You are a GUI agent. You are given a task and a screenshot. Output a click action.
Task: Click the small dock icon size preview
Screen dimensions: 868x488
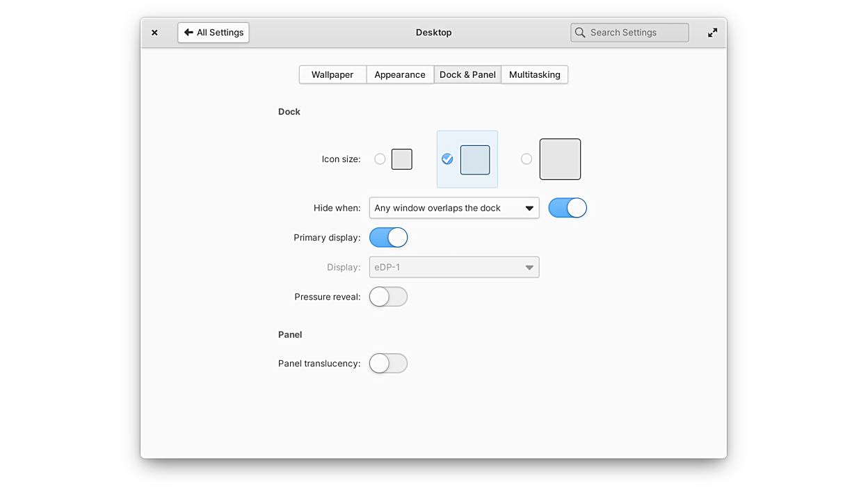402,159
